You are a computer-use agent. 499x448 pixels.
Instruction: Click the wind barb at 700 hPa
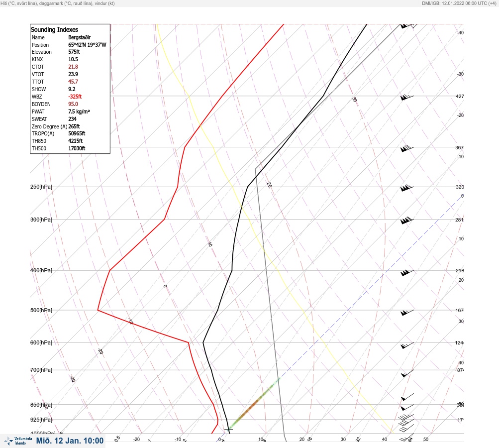[x=407, y=373]
